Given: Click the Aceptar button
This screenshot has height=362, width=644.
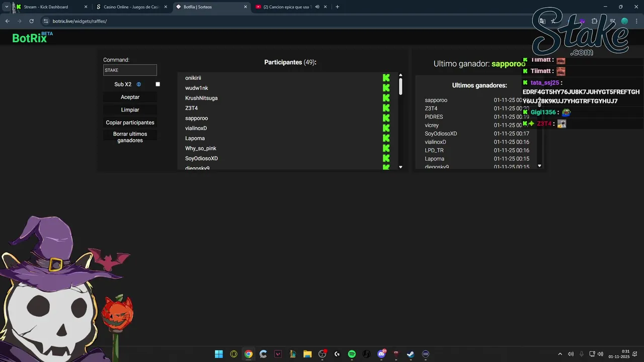Looking at the screenshot, I should pyautogui.click(x=130, y=97).
